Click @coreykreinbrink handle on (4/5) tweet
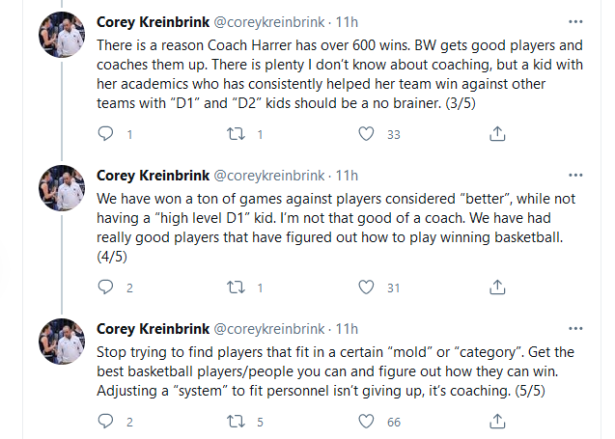615x439 pixels. point(268,173)
